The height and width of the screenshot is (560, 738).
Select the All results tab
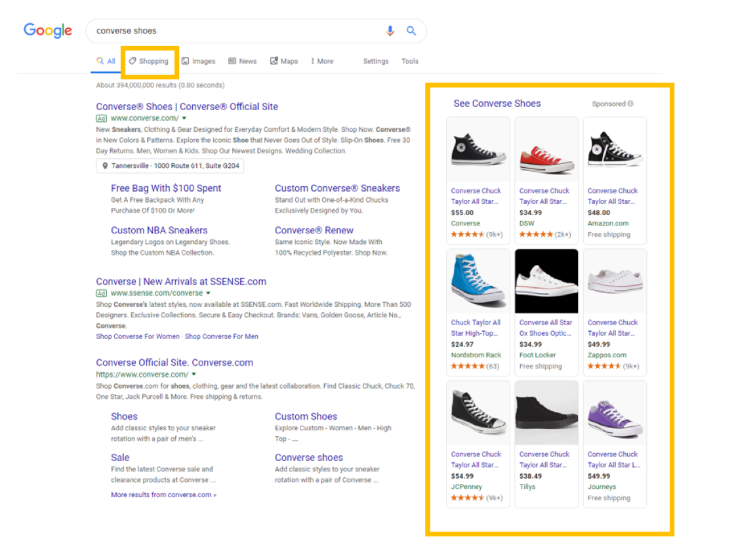[106, 61]
